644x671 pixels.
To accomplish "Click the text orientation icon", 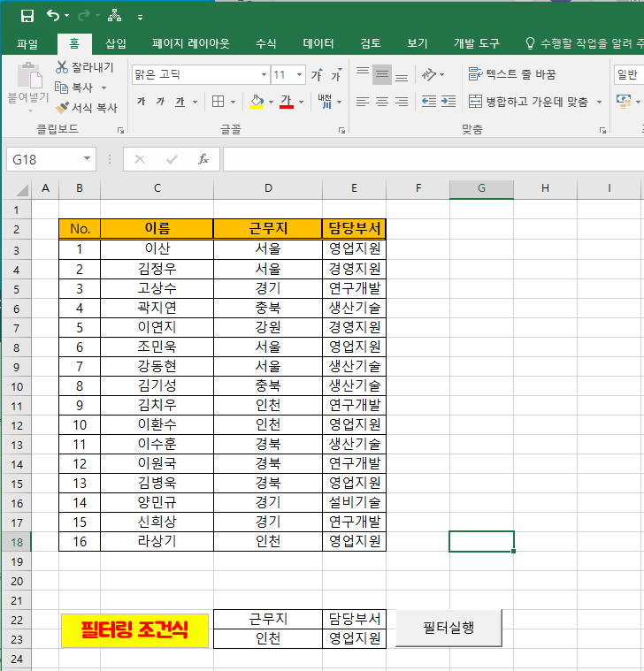I will coord(429,75).
